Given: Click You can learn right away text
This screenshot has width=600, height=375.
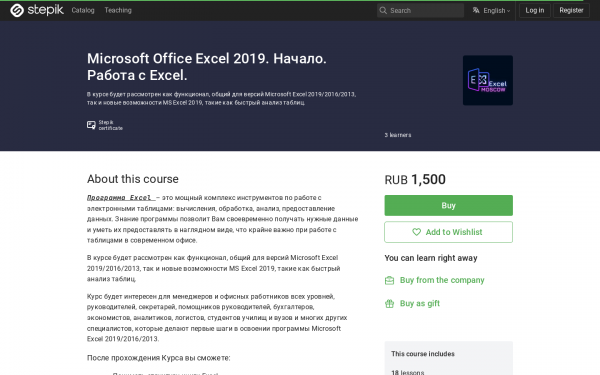Looking at the screenshot, I should (431, 258).
